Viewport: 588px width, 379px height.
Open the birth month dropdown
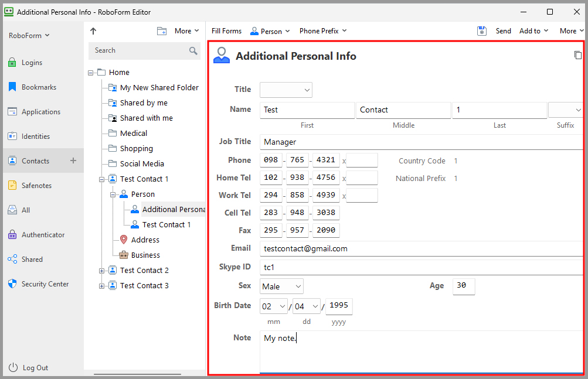click(x=273, y=306)
